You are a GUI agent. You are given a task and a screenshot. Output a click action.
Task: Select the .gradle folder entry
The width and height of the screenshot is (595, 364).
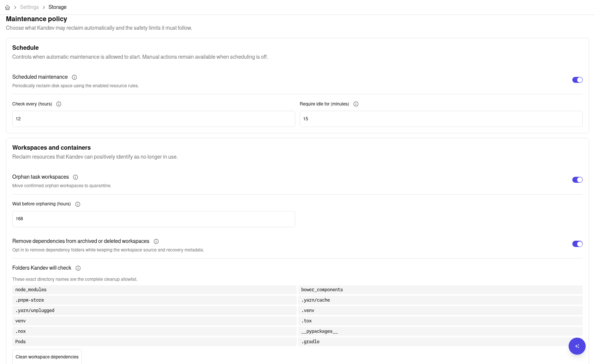(x=440, y=342)
